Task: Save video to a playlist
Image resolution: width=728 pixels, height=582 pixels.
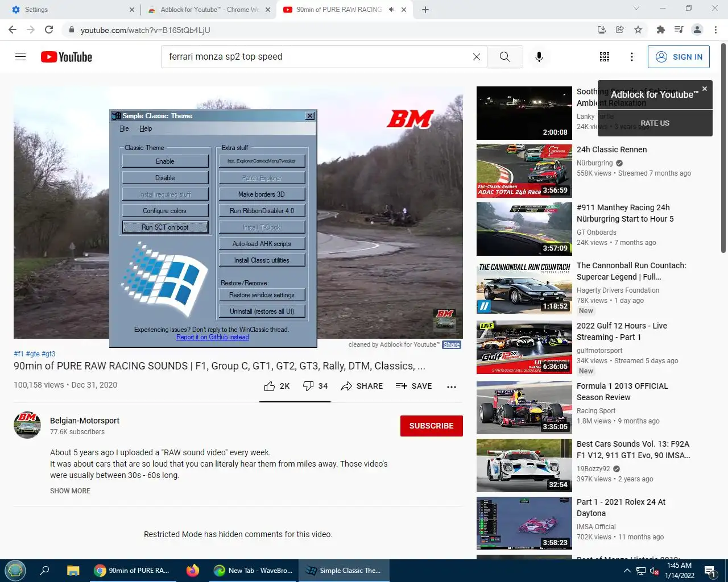Action: point(413,386)
